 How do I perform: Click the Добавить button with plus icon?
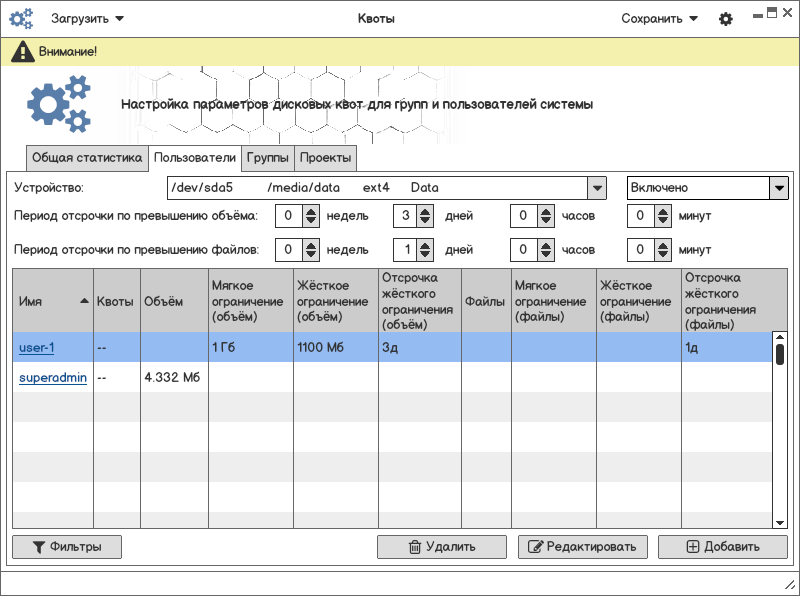click(x=722, y=547)
